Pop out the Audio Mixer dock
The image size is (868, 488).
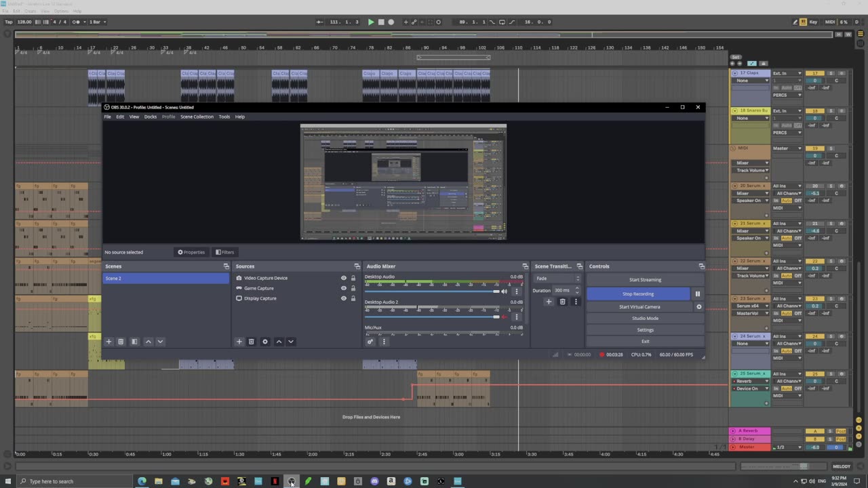coord(525,266)
